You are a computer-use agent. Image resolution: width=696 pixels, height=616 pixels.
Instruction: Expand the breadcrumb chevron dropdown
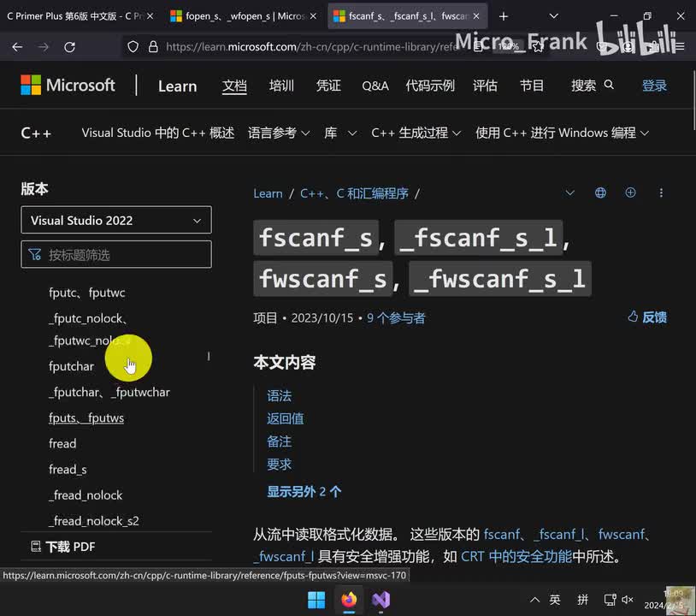570,192
